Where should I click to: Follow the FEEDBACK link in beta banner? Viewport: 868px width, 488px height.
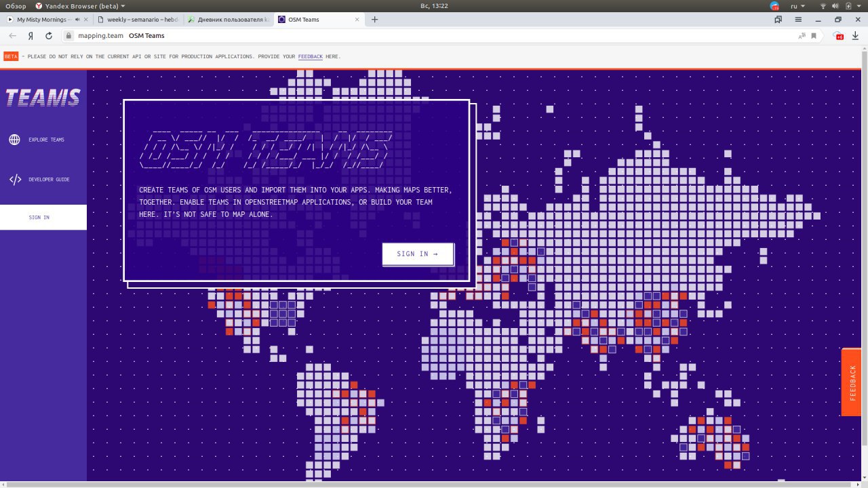point(311,57)
